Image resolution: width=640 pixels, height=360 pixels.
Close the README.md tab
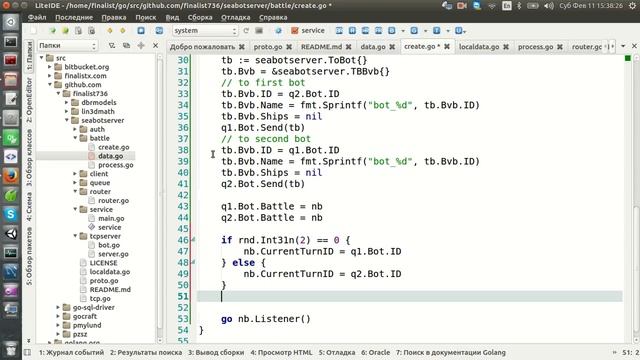349,47
